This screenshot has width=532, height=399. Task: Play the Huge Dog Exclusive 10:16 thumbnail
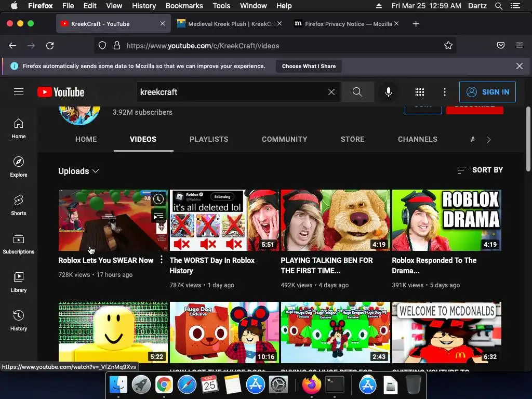[x=224, y=332]
